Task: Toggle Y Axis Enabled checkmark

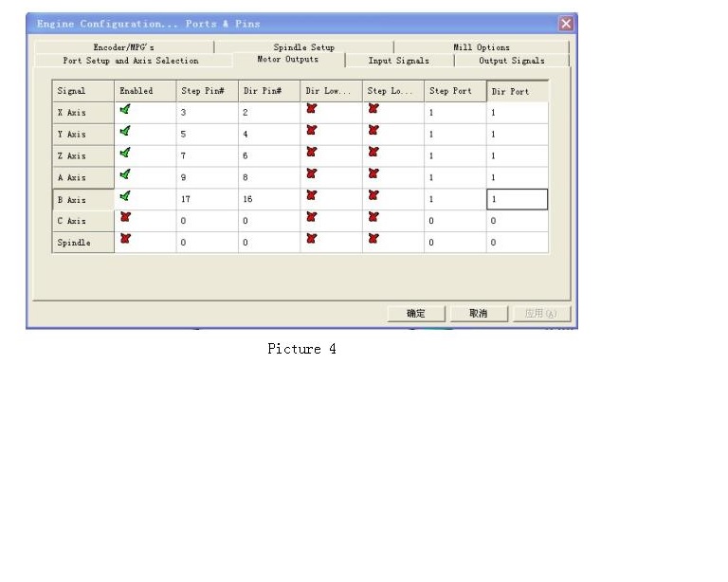Action: pyautogui.click(x=125, y=131)
